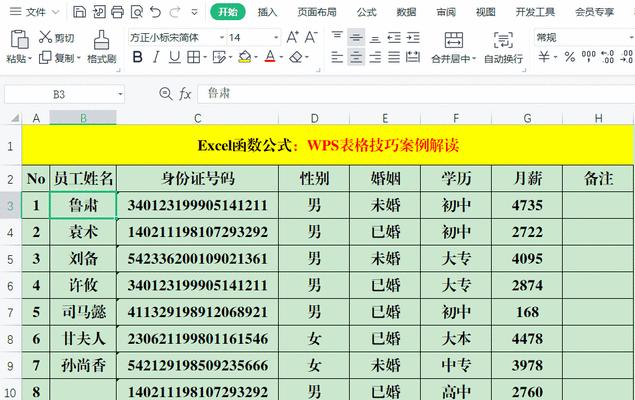
Task: Open the currency ¥ dropdown arrow
Action: pos(556,57)
